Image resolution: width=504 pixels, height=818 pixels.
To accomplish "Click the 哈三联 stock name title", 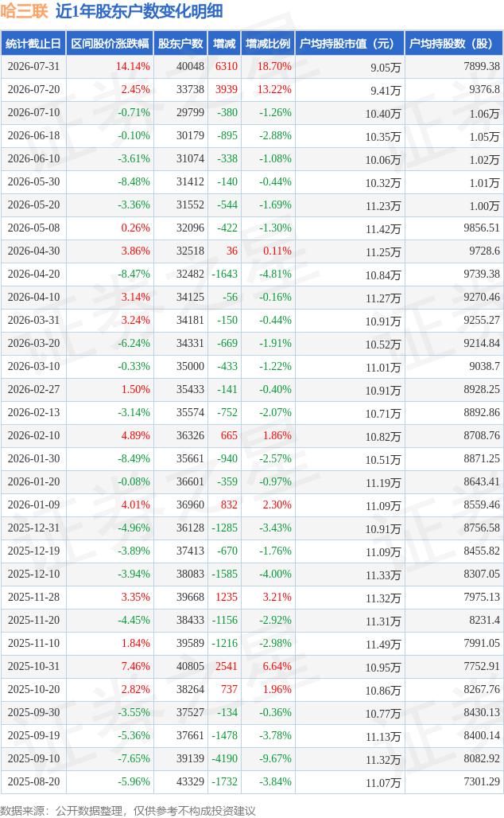I will click(x=25, y=11).
